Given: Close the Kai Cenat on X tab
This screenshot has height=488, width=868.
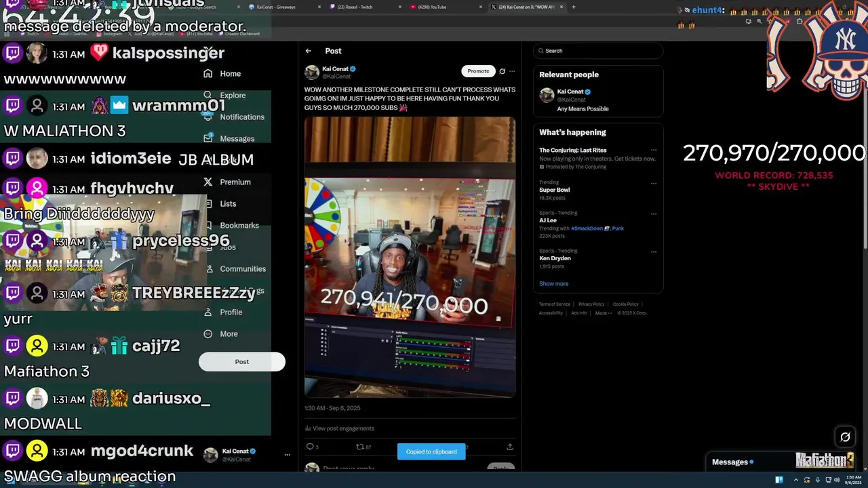Looking at the screenshot, I should (x=561, y=7).
